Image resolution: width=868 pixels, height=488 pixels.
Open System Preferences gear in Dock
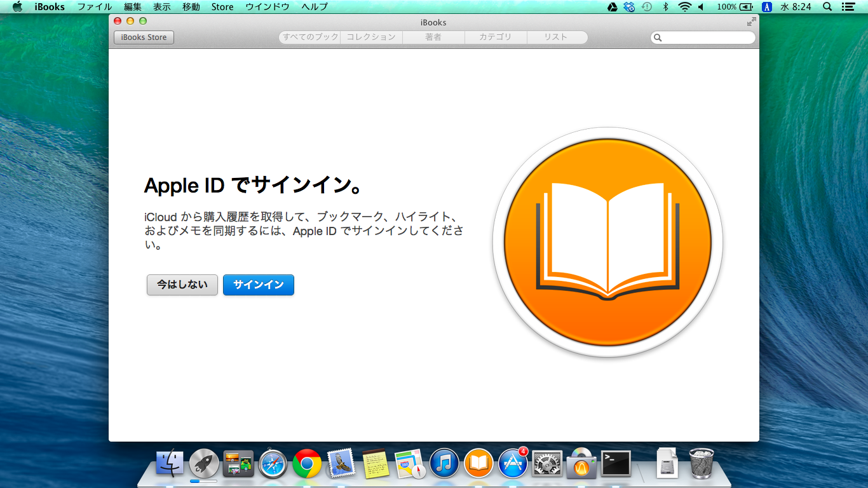pyautogui.click(x=547, y=464)
